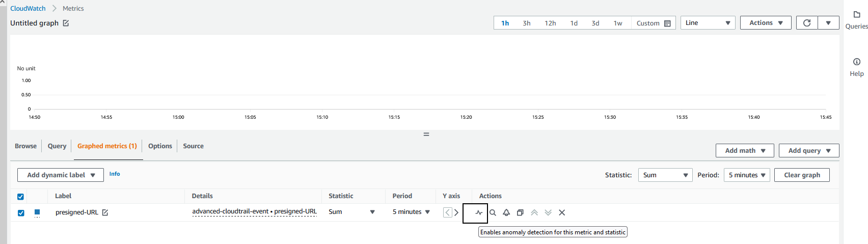Viewport: 868px width, 244px height.
Task: Click the advanced-cloudtrail-event details link
Action: 254,211
